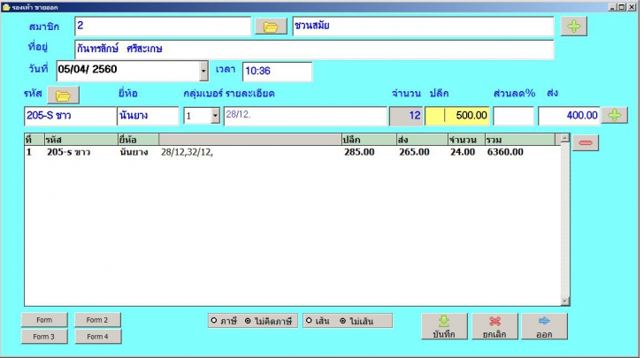644x358 pixels.
Task: Click details field showing 28/12.
Action: click(305, 116)
